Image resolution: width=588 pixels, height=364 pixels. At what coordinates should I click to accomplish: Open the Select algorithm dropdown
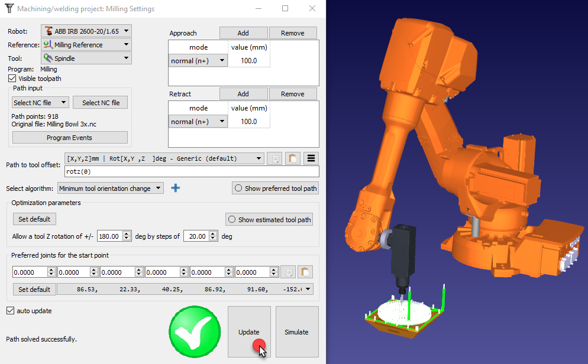click(x=110, y=188)
